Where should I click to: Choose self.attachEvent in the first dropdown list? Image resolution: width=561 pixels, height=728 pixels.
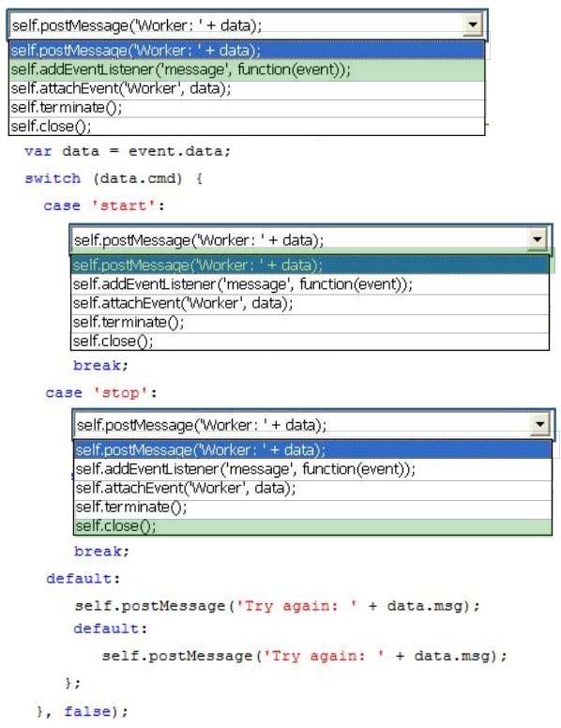247,89
